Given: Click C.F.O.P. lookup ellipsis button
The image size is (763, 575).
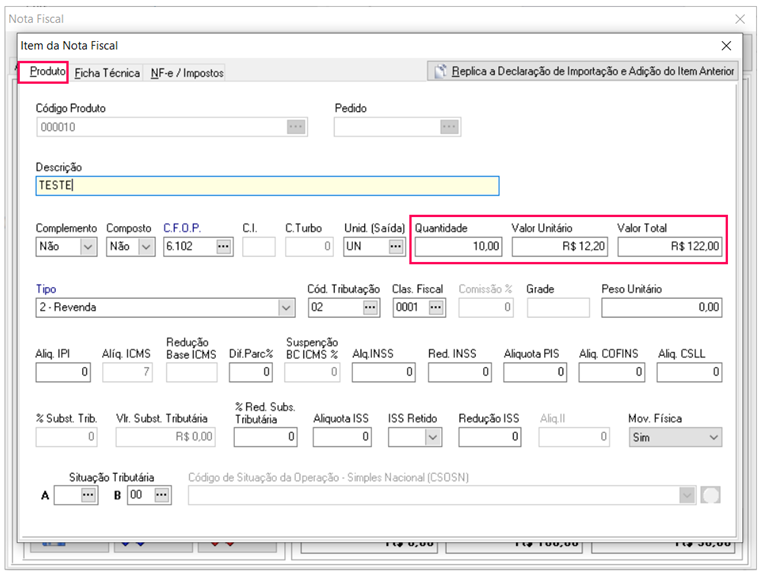Looking at the screenshot, I should coord(223,247).
